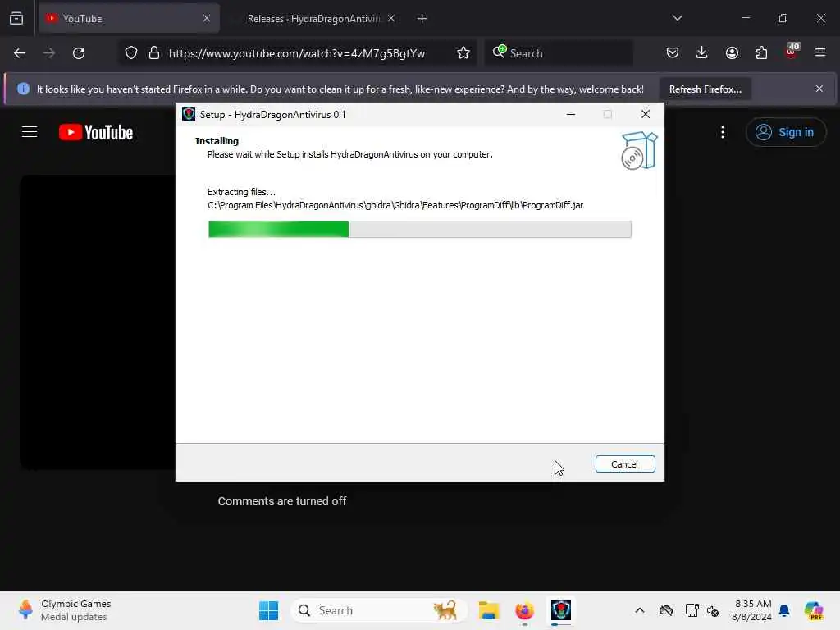Viewport: 840px width, 630px height.
Task: Open uBlock extension icon with badge 40
Action: click(x=792, y=52)
